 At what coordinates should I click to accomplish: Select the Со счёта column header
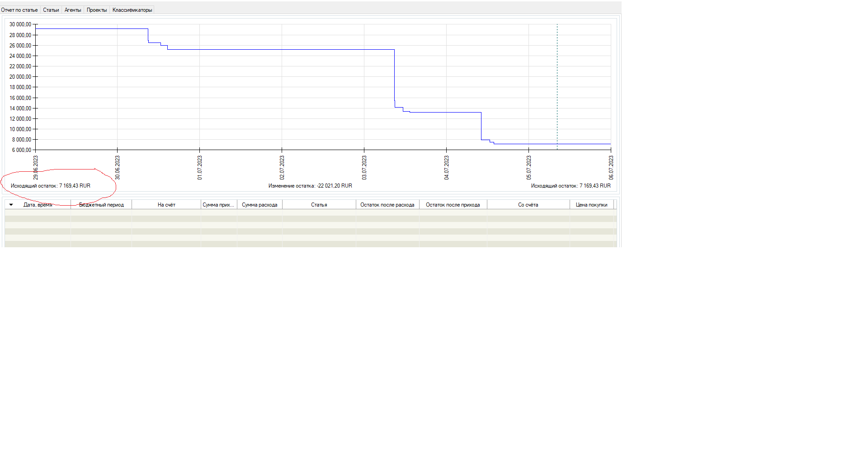(528, 205)
